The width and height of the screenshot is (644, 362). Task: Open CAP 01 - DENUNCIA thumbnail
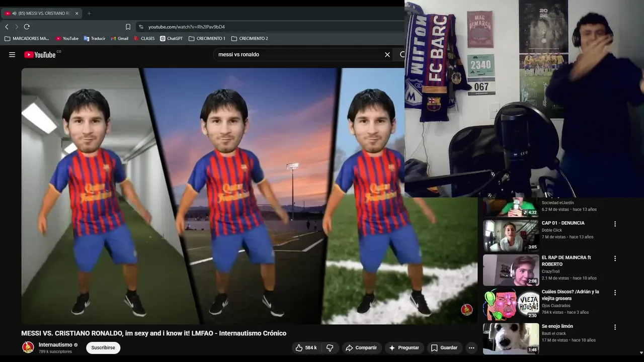click(x=511, y=235)
